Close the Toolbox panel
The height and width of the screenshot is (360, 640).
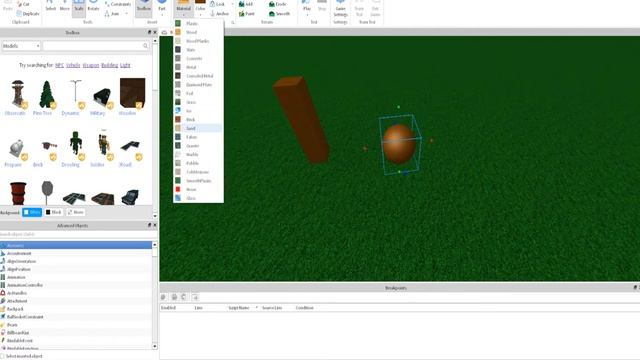(x=155, y=32)
